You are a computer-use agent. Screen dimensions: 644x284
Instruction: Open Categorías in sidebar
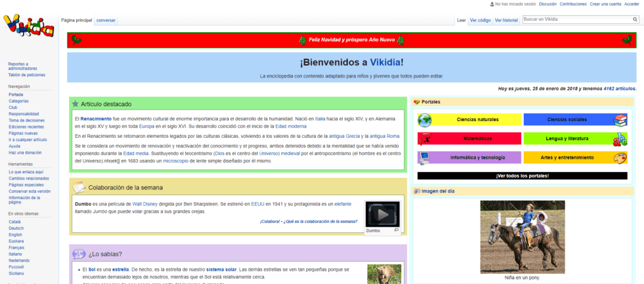[18, 101]
